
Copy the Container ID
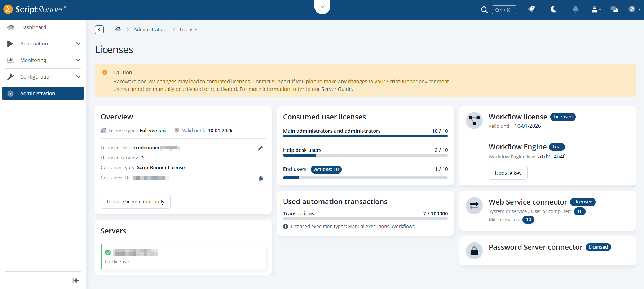pyautogui.click(x=260, y=178)
